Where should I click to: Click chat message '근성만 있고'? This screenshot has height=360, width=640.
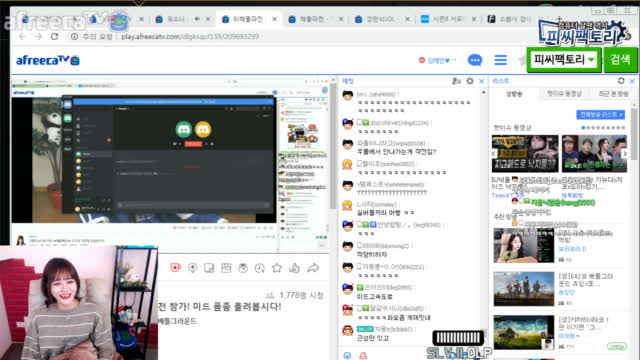pos(373,338)
